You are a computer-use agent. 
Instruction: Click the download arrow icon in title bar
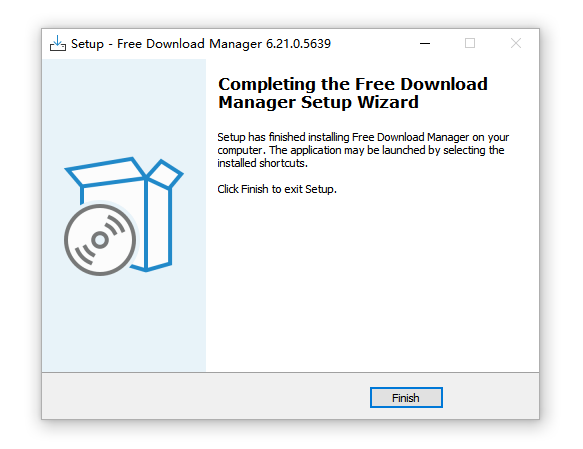click(x=58, y=43)
